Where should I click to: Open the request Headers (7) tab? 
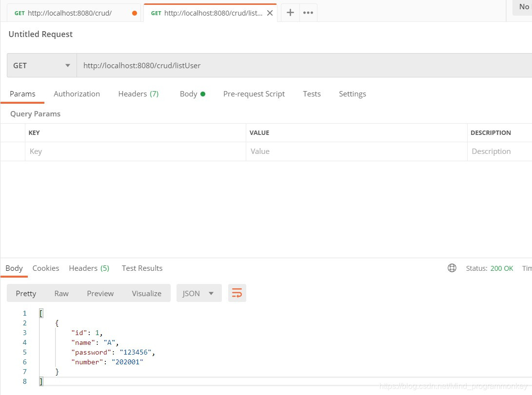point(138,94)
